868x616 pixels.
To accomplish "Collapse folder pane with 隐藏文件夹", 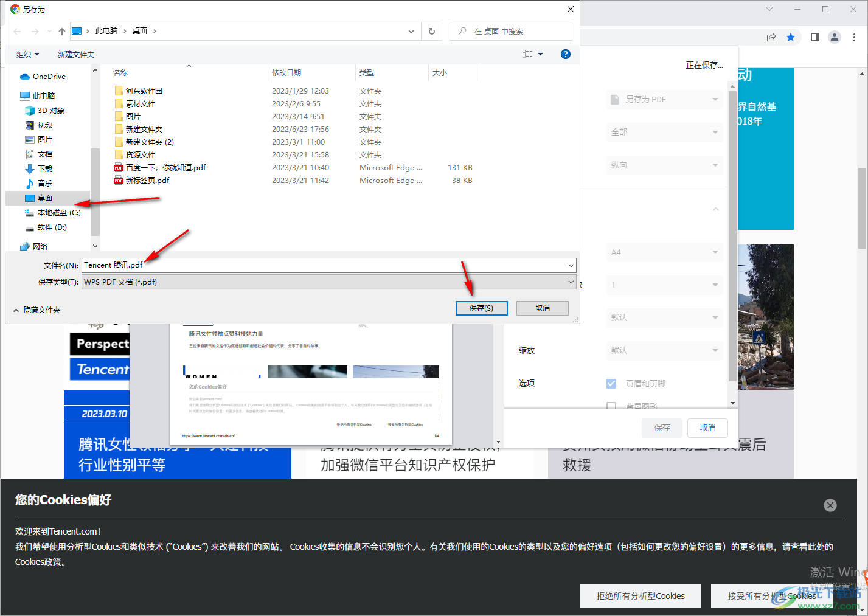I will (37, 310).
